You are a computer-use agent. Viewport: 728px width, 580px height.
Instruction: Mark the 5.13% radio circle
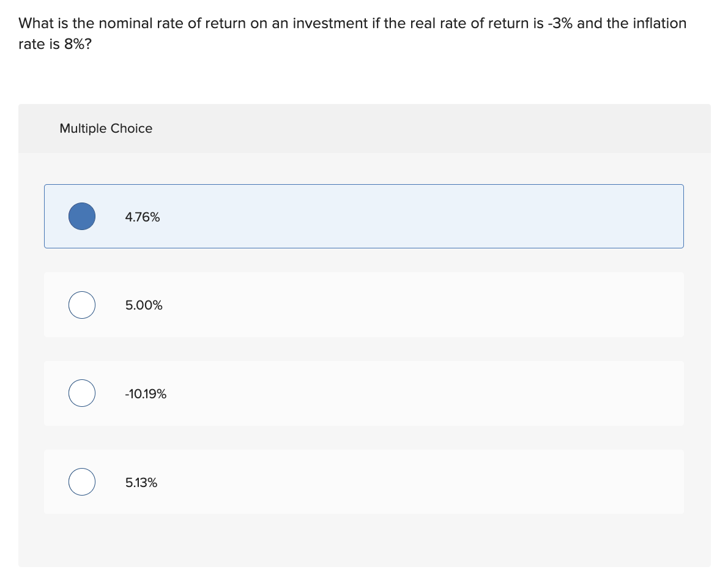pyautogui.click(x=82, y=482)
